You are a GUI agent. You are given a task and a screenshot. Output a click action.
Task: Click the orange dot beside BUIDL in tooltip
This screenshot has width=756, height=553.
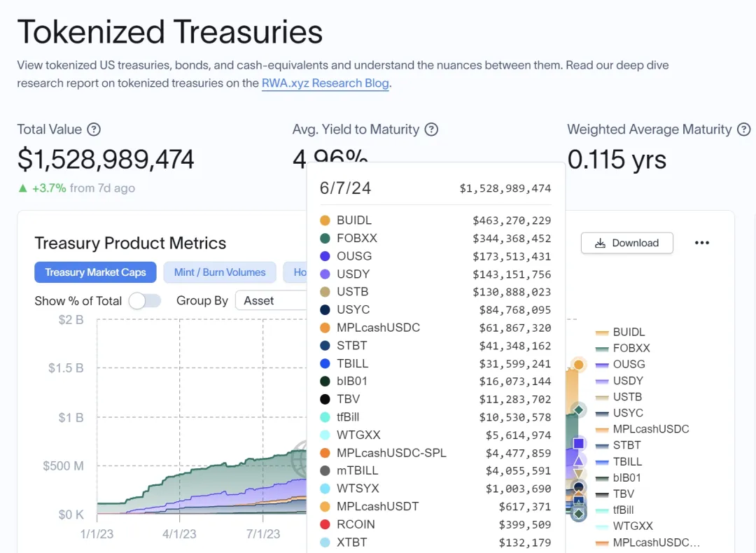pos(325,220)
